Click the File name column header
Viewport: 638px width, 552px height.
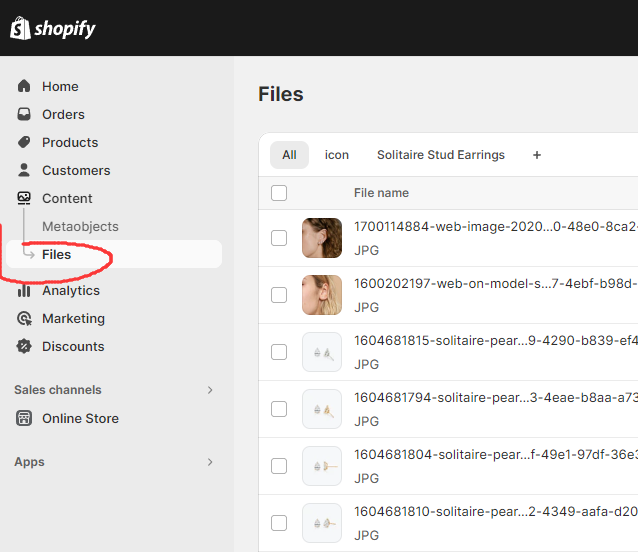pyautogui.click(x=381, y=193)
